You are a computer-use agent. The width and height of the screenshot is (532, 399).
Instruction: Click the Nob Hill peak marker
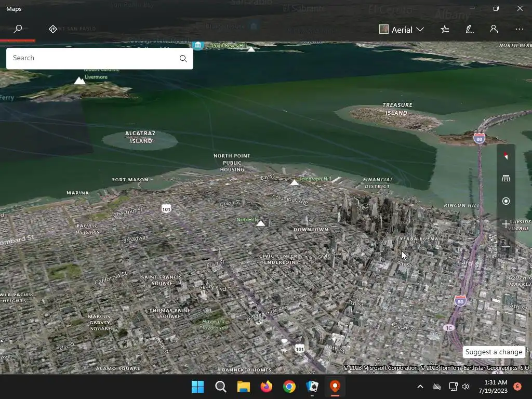pyautogui.click(x=261, y=223)
